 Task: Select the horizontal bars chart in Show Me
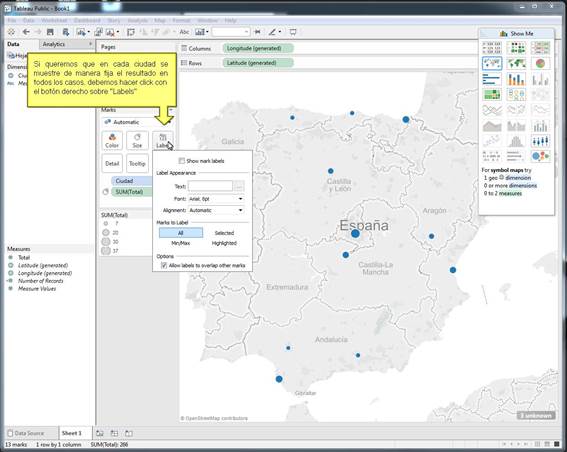[492, 79]
